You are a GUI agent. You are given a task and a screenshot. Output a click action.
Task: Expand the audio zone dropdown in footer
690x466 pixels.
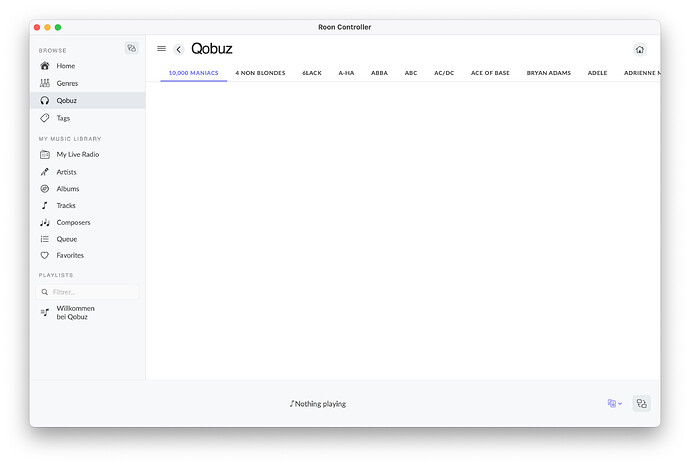point(614,403)
